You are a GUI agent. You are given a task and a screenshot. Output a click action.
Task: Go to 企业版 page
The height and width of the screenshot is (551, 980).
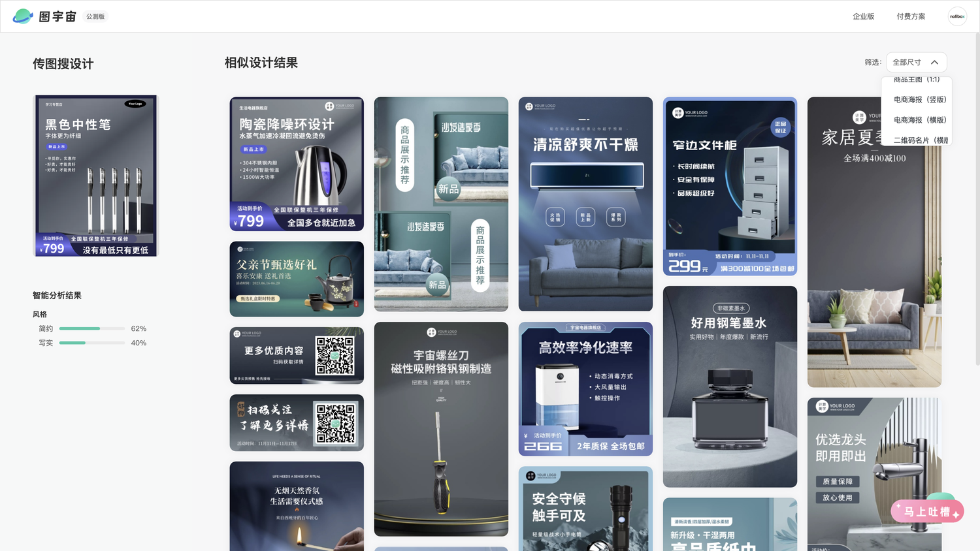click(x=863, y=16)
